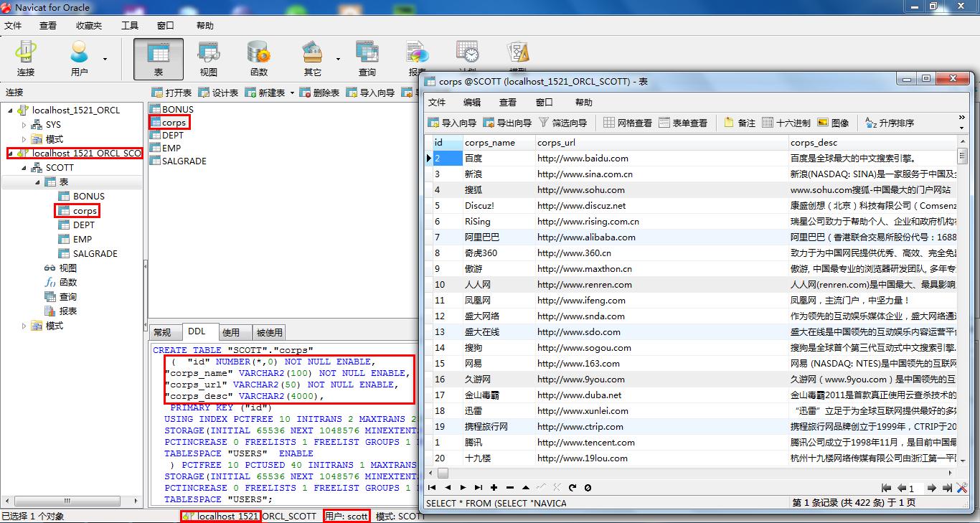This screenshot has width=980, height=523.
Task: Select the 视图 views toolbar icon
Action: click(209, 59)
